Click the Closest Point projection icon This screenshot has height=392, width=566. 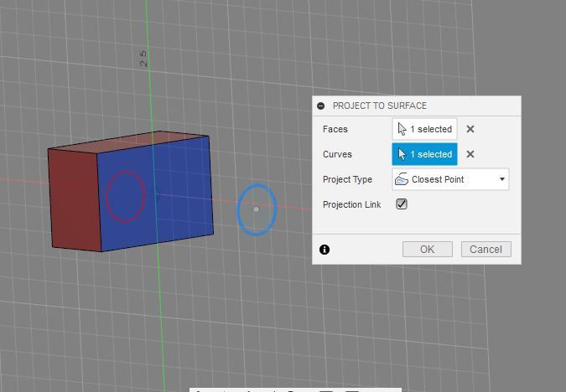pos(402,179)
